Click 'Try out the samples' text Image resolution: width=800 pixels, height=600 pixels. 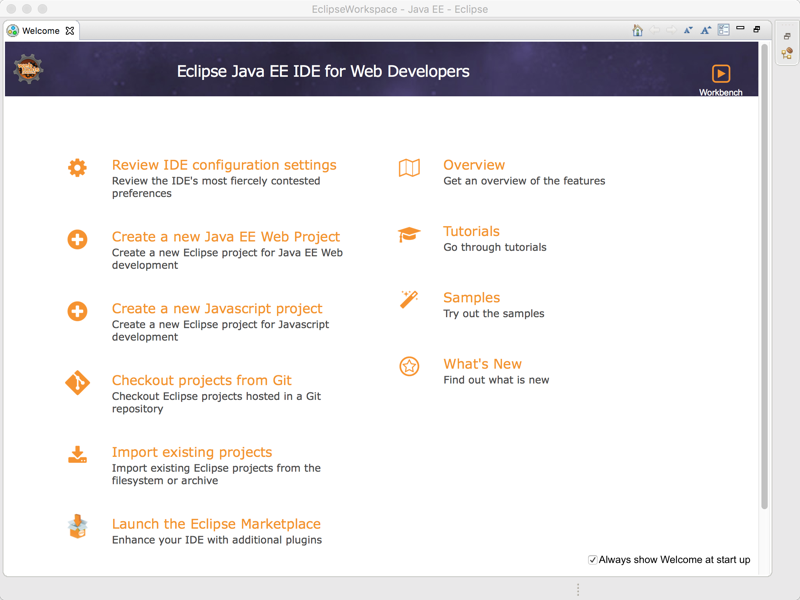click(x=494, y=314)
